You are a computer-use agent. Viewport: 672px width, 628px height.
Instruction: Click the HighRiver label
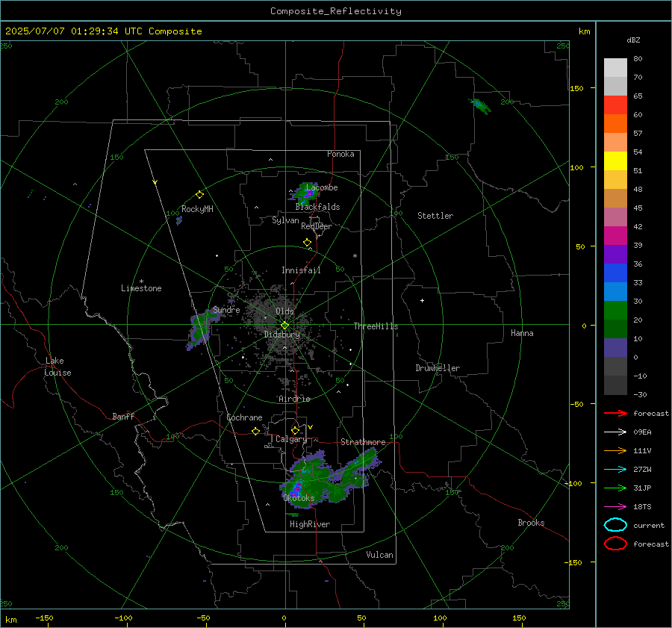click(x=310, y=524)
